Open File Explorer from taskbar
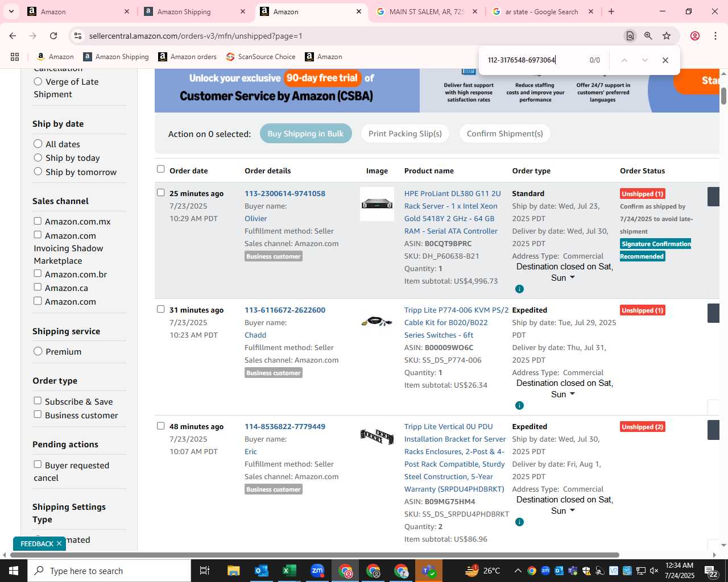This screenshot has height=582, width=728. point(233,571)
